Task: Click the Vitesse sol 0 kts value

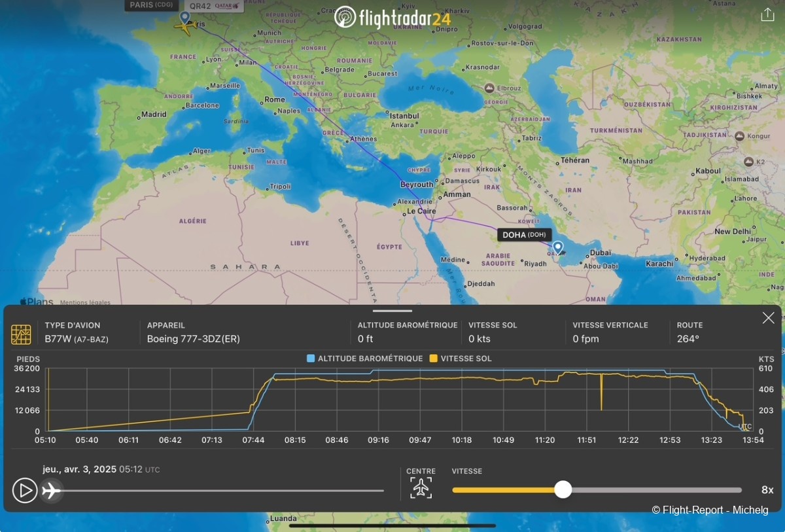Action: (480, 339)
